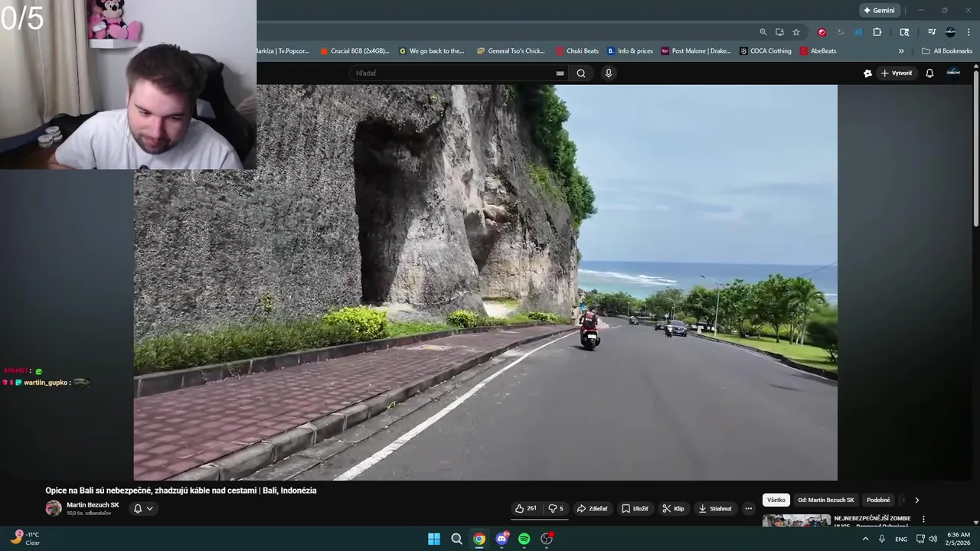The height and width of the screenshot is (551, 980).
Task: Start voice search with microphone icon
Action: click(609, 73)
